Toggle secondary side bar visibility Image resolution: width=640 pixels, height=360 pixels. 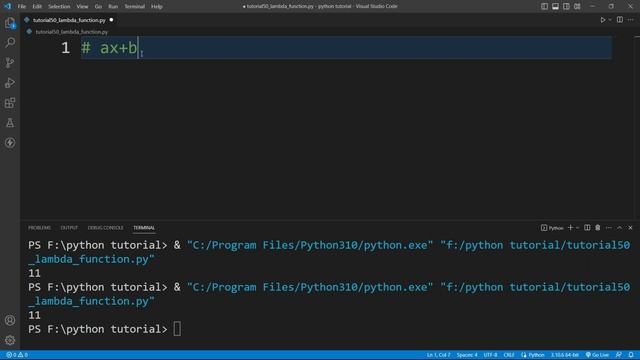[566, 6]
